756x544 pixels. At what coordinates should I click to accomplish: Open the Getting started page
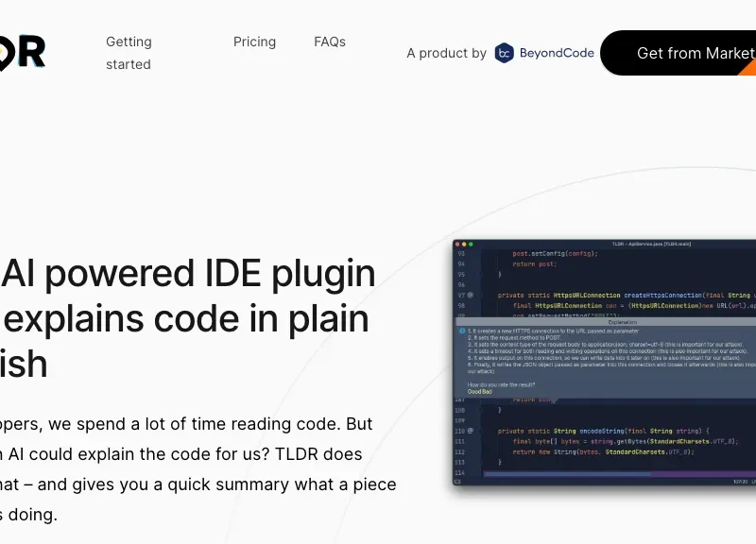click(129, 53)
